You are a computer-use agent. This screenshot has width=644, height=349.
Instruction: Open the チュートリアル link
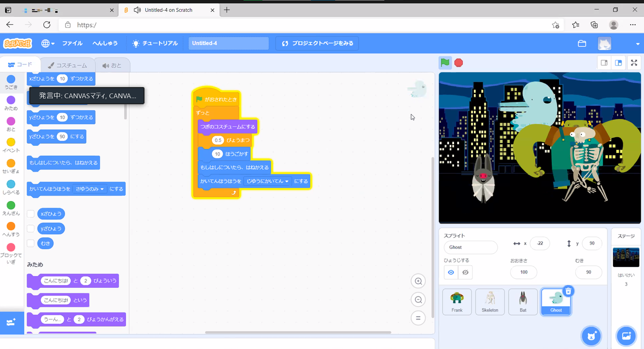pyautogui.click(x=155, y=43)
